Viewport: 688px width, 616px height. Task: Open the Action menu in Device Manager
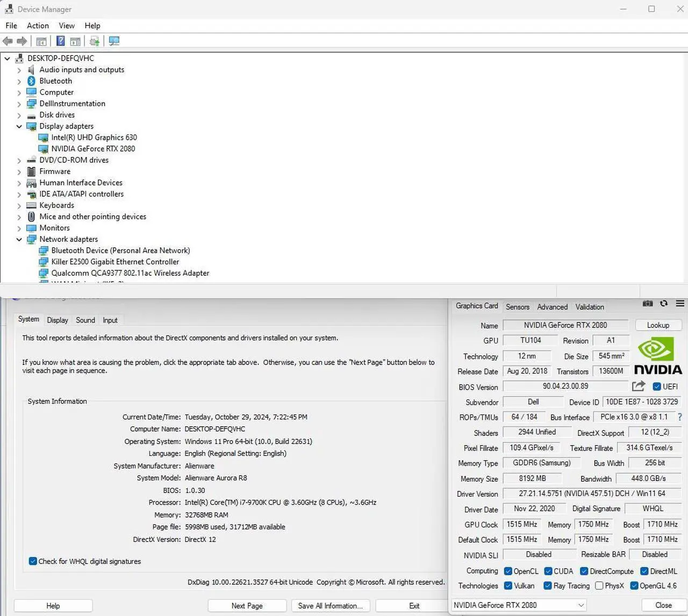pyautogui.click(x=38, y=25)
